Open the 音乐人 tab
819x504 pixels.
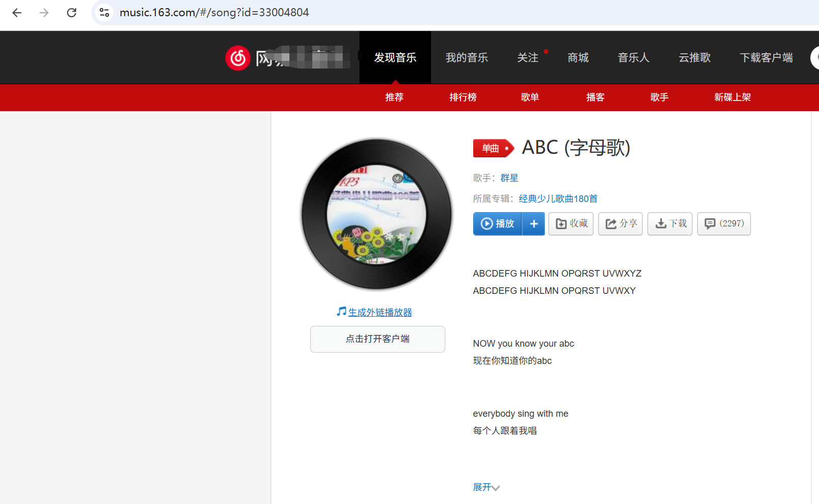click(x=633, y=58)
